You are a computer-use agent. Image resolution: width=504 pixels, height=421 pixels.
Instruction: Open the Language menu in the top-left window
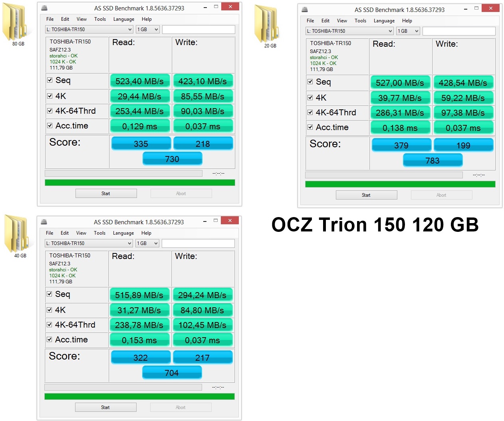[x=124, y=19]
